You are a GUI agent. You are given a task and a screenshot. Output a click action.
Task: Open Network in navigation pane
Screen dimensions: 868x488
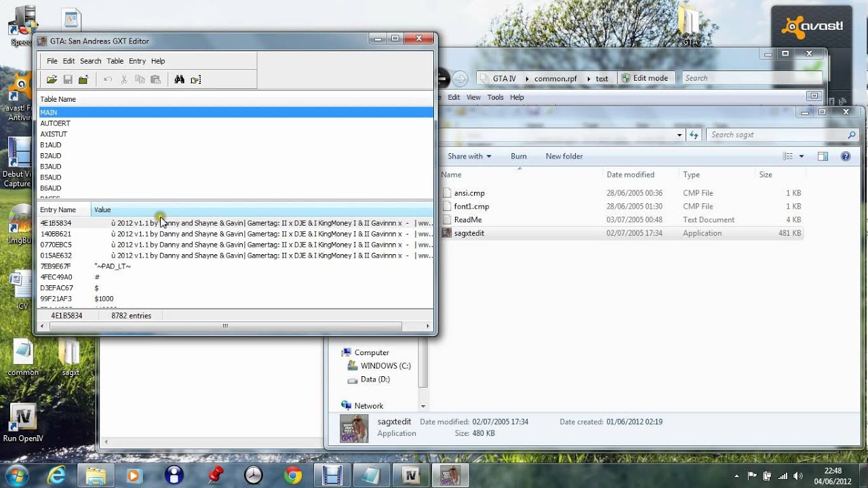[369, 406]
